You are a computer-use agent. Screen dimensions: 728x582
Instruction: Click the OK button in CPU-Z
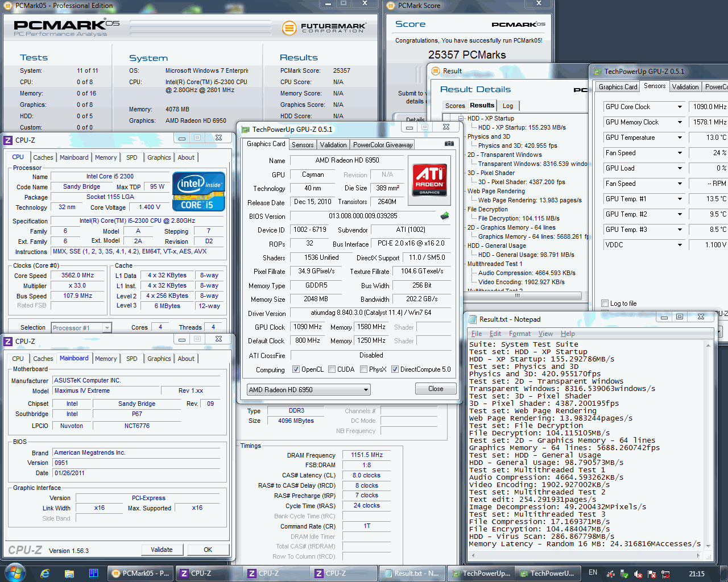click(x=208, y=550)
